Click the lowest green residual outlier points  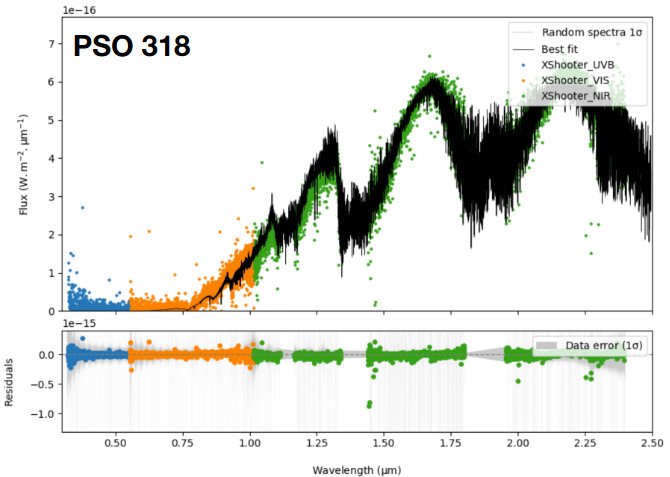pyautogui.click(x=369, y=404)
